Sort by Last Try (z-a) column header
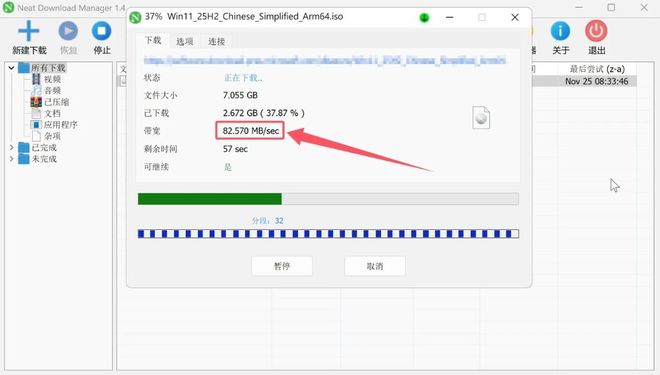 (x=597, y=69)
